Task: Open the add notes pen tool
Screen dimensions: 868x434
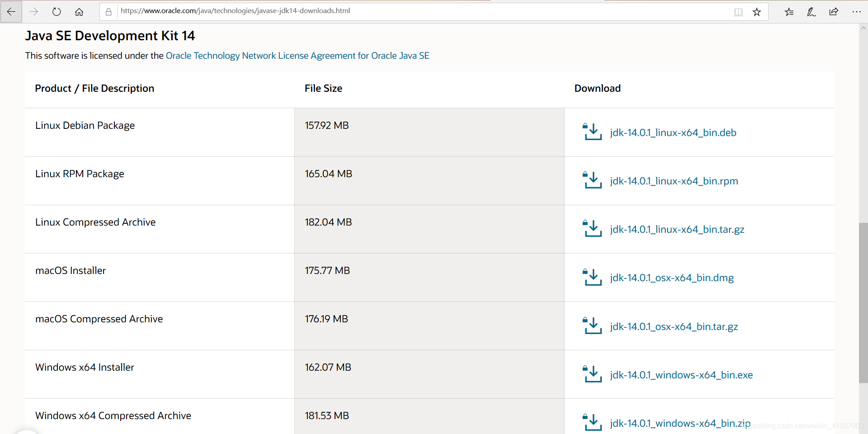Action: point(811,12)
